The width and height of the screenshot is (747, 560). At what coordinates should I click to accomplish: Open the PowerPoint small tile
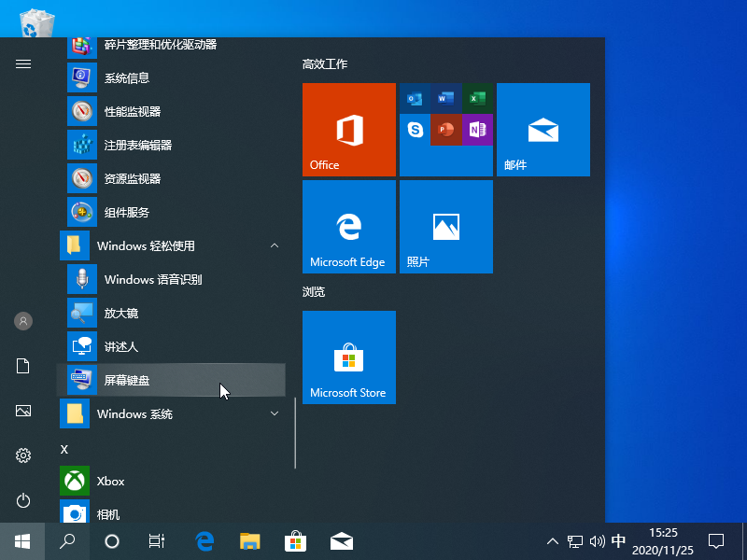444,131
